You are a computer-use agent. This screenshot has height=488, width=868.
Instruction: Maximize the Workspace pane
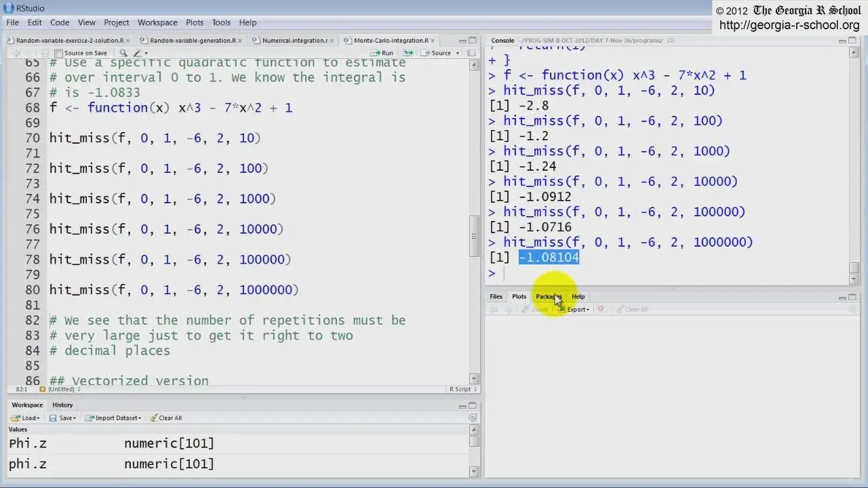473,405
